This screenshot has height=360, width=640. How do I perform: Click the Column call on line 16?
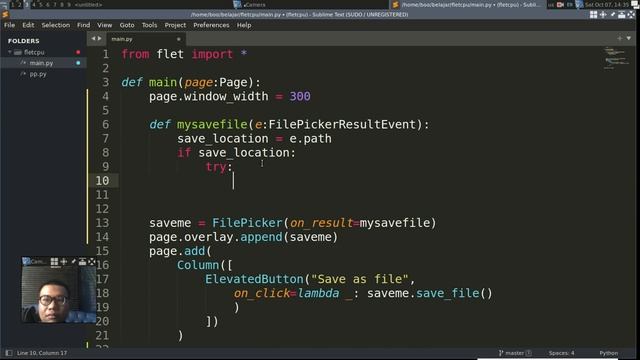pos(198,265)
